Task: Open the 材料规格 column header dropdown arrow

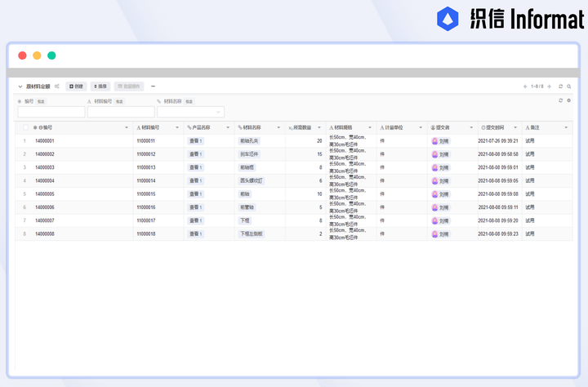Action: click(370, 128)
